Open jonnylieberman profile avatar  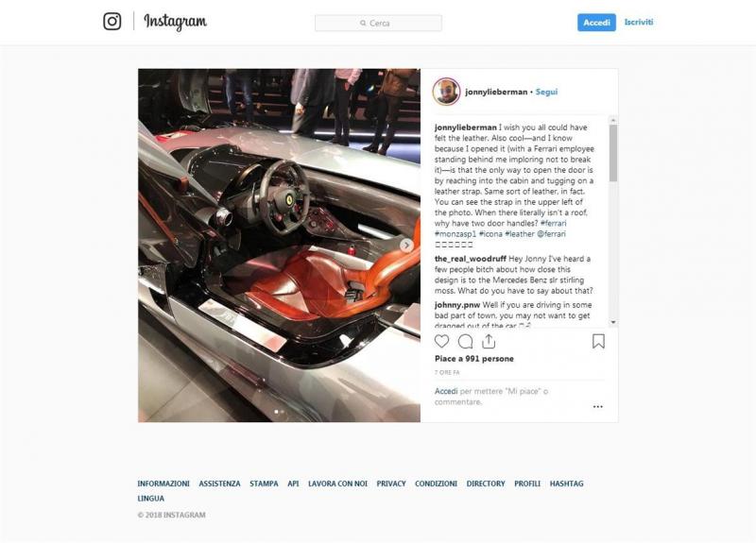[x=446, y=92]
